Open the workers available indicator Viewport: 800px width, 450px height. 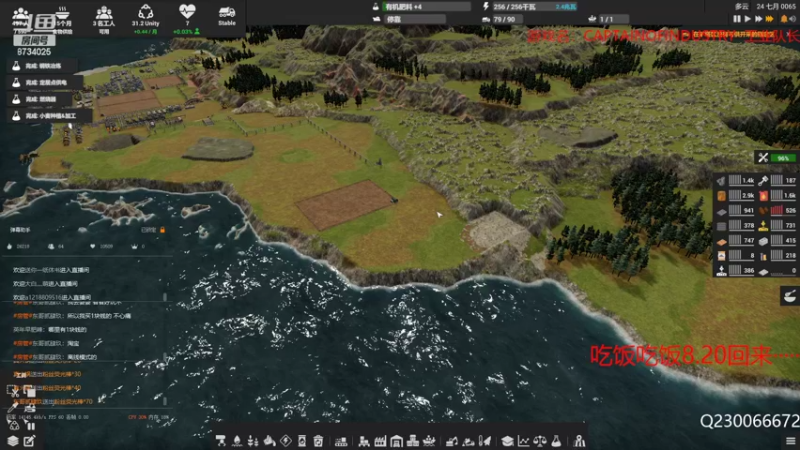(104, 18)
